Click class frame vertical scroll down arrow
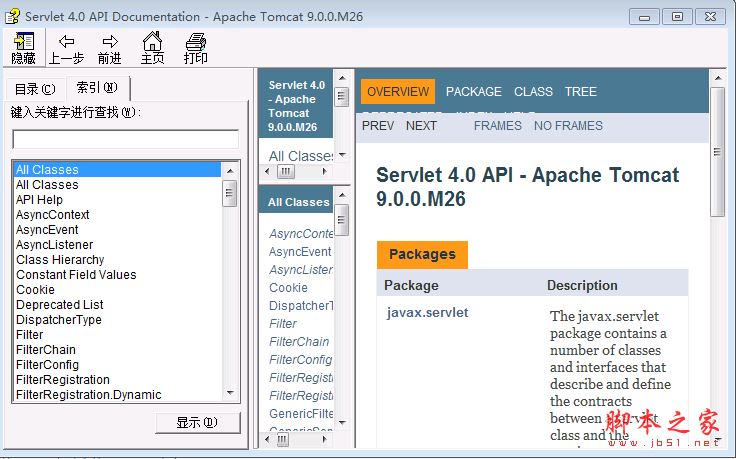 tap(342, 423)
